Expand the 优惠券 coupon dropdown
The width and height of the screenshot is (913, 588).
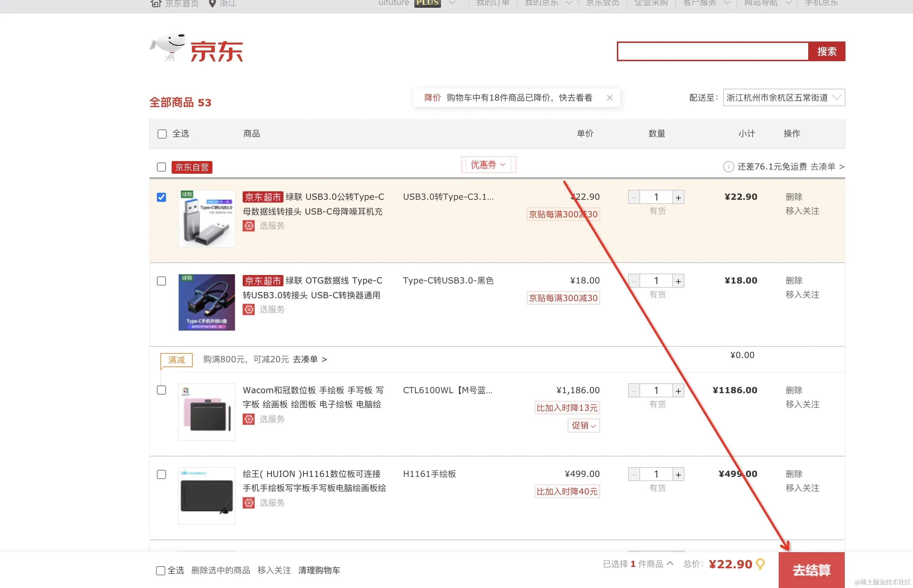pyautogui.click(x=488, y=165)
